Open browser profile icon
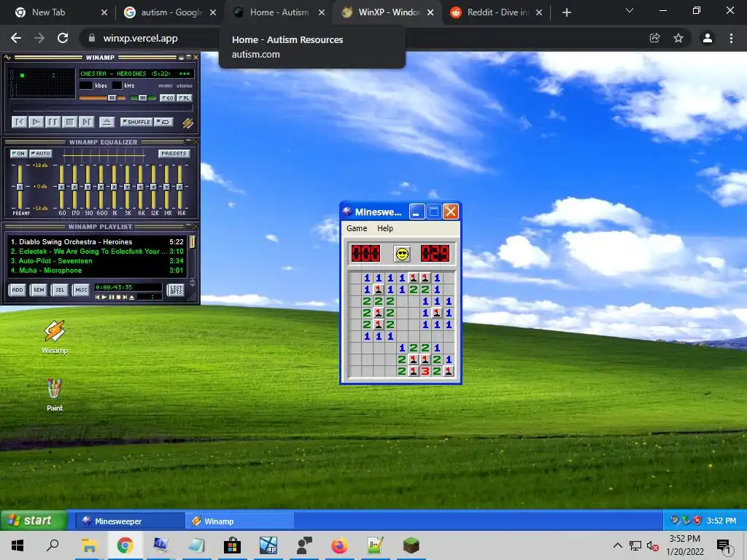747x560 pixels. click(708, 38)
